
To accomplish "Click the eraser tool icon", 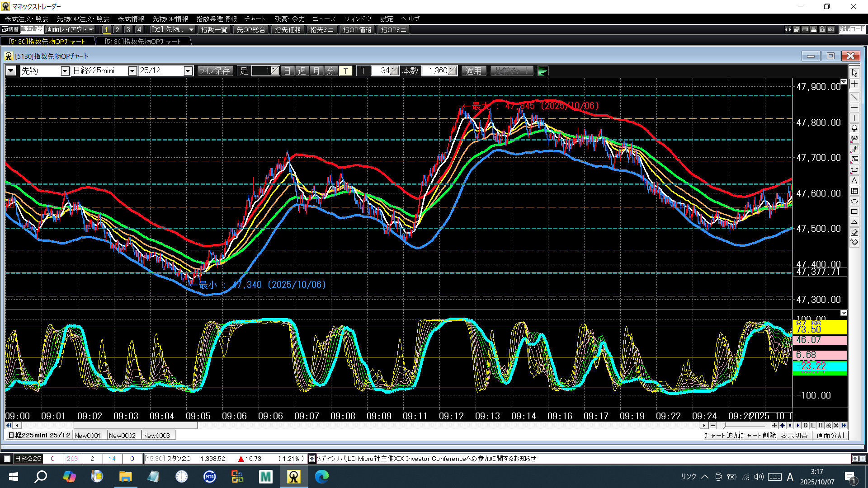I will (854, 232).
